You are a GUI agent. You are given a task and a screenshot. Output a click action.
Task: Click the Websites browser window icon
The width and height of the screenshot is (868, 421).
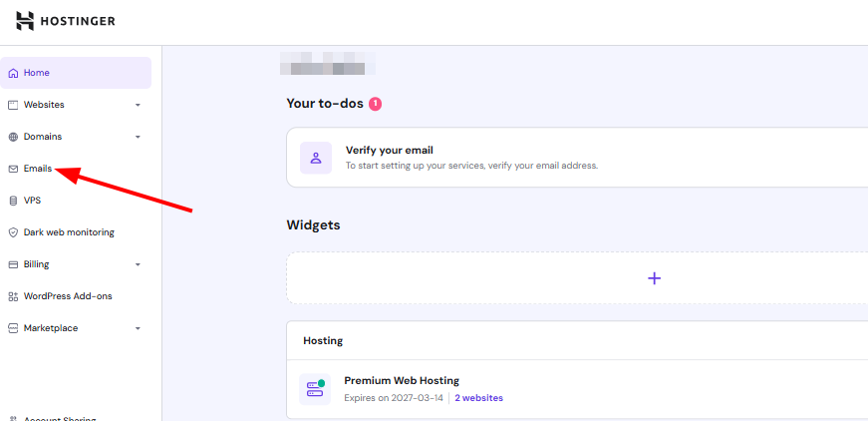[13, 105]
